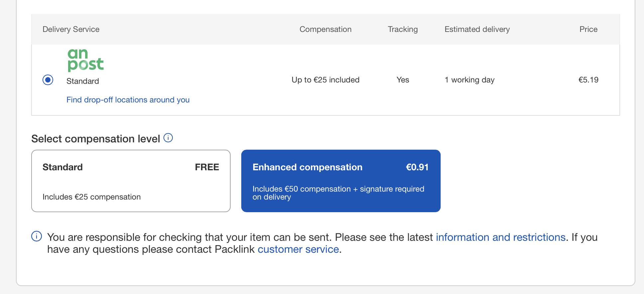Click the €5.19 price value
Viewport: 644px width, 294px height.
[589, 80]
